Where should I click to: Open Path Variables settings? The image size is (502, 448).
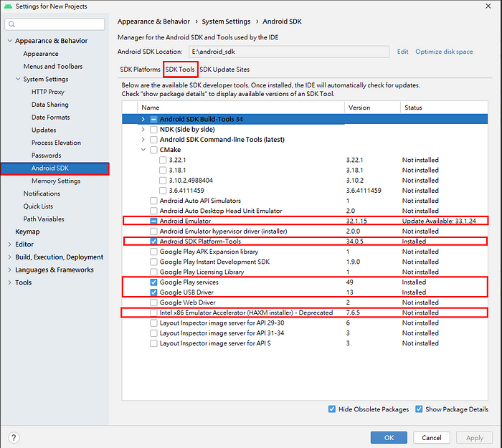click(x=44, y=219)
